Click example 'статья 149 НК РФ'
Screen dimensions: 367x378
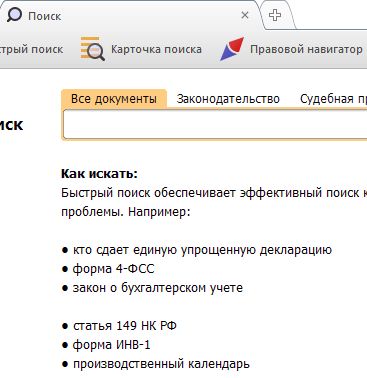point(125,325)
